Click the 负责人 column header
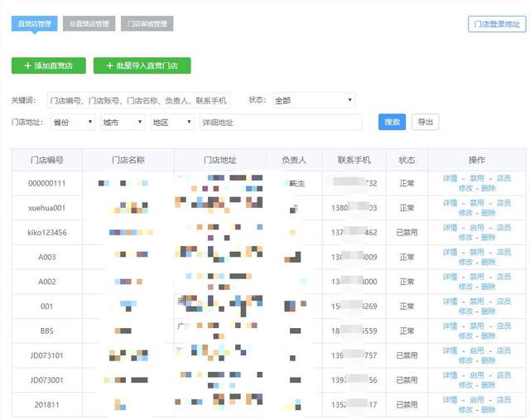This screenshot has width=530, height=420. (x=294, y=160)
